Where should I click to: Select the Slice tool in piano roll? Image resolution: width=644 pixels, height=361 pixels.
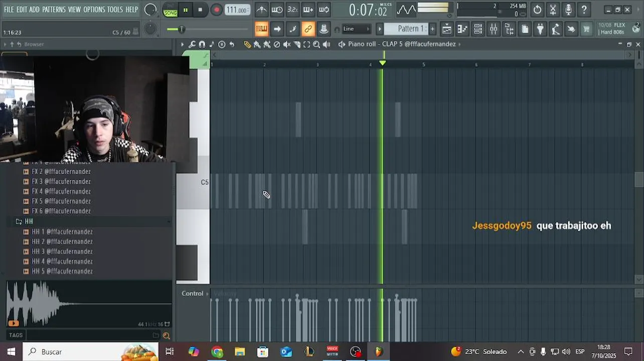[297, 44]
